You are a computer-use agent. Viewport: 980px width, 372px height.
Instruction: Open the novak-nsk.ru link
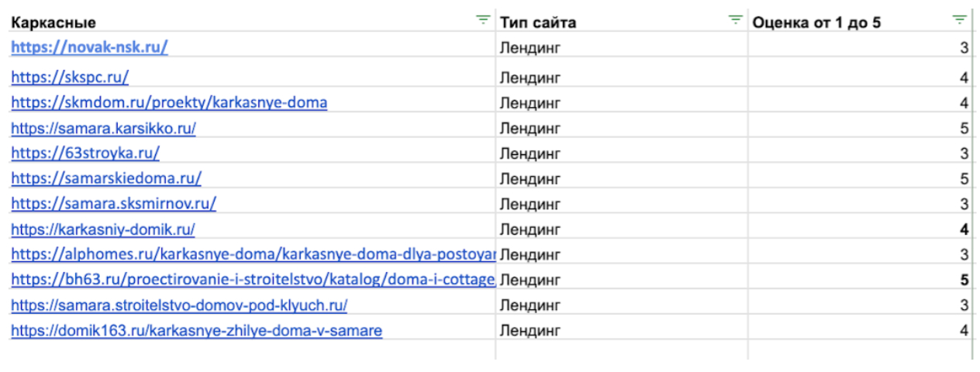click(x=89, y=47)
